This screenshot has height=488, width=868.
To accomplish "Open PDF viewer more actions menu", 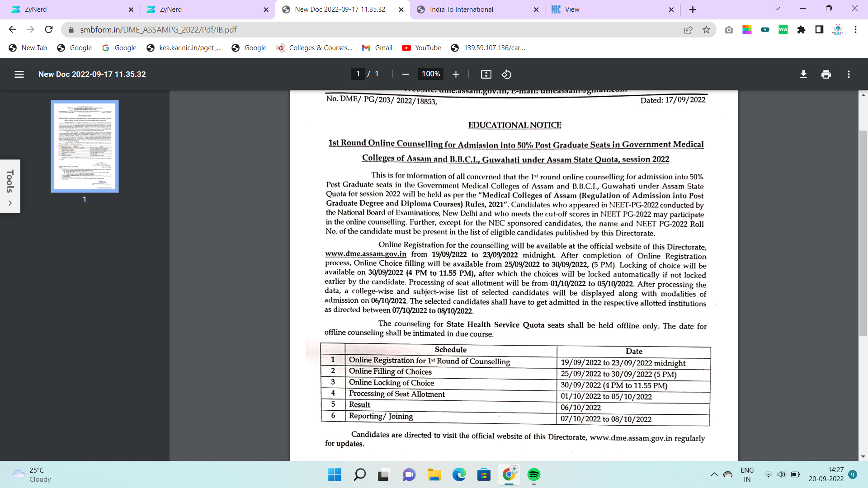I will pos(849,74).
